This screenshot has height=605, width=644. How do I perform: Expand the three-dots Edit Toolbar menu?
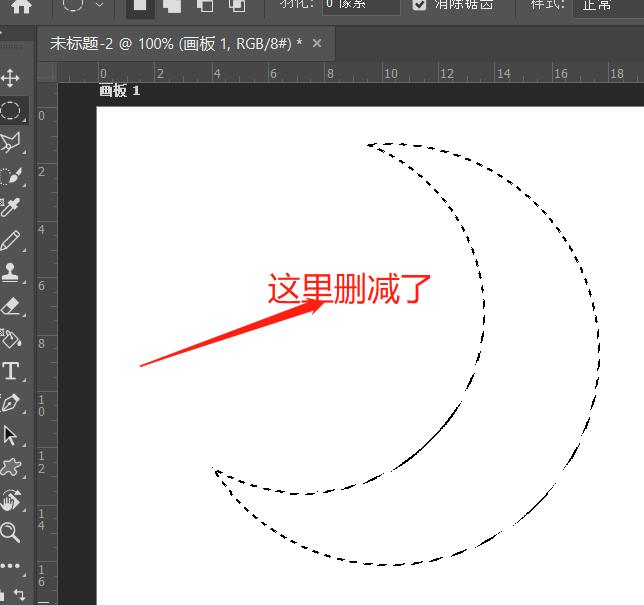click(x=11, y=566)
